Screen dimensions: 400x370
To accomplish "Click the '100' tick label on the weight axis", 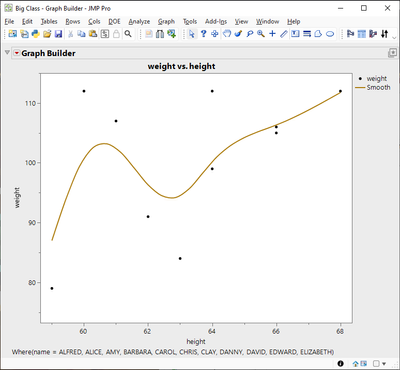I will point(30,163).
